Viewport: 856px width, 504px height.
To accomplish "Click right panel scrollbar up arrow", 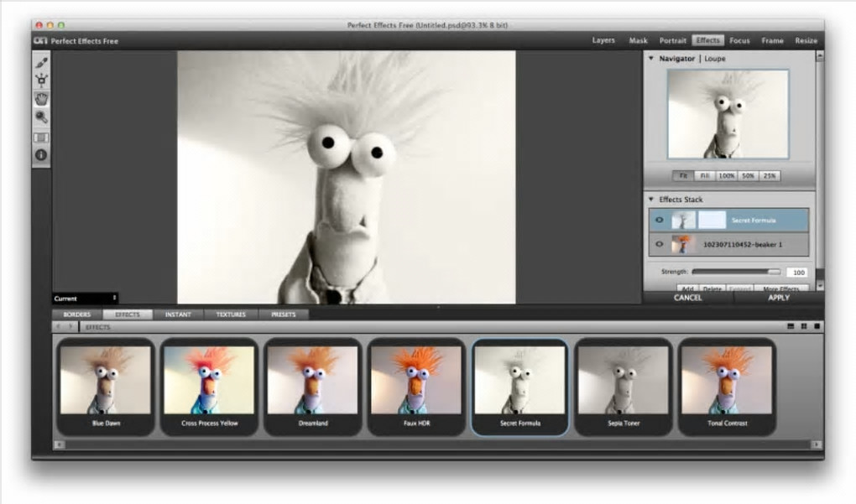I will click(x=819, y=56).
